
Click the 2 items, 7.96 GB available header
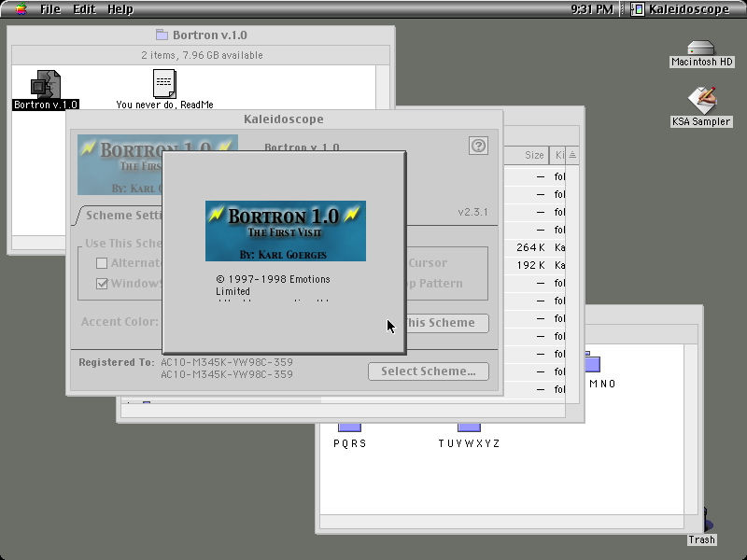tap(202, 55)
